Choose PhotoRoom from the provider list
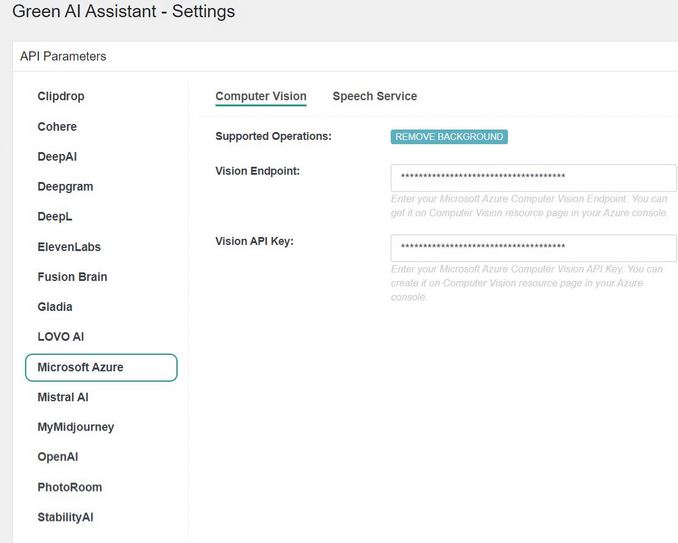 (x=70, y=487)
